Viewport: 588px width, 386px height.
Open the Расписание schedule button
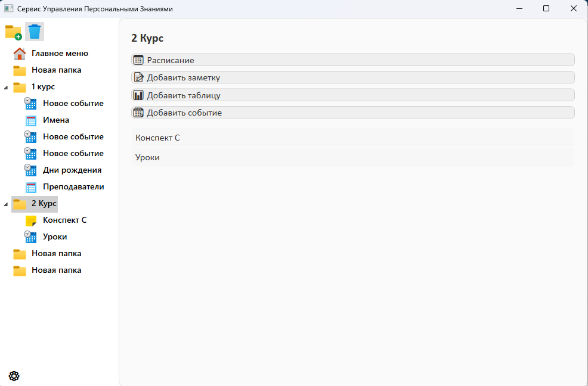pyautogui.click(x=353, y=60)
